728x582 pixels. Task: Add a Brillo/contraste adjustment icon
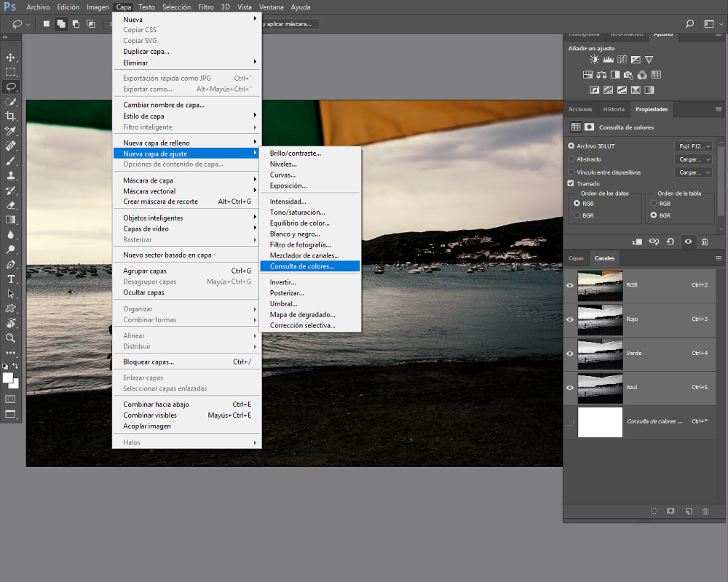coord(593,59)
